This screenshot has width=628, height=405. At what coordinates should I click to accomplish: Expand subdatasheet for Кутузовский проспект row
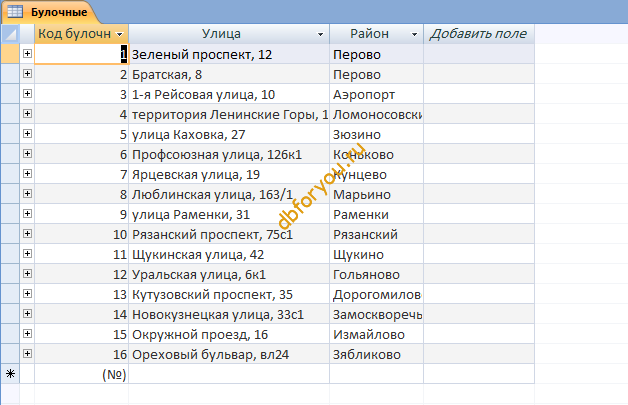click(x=27, y=294)
